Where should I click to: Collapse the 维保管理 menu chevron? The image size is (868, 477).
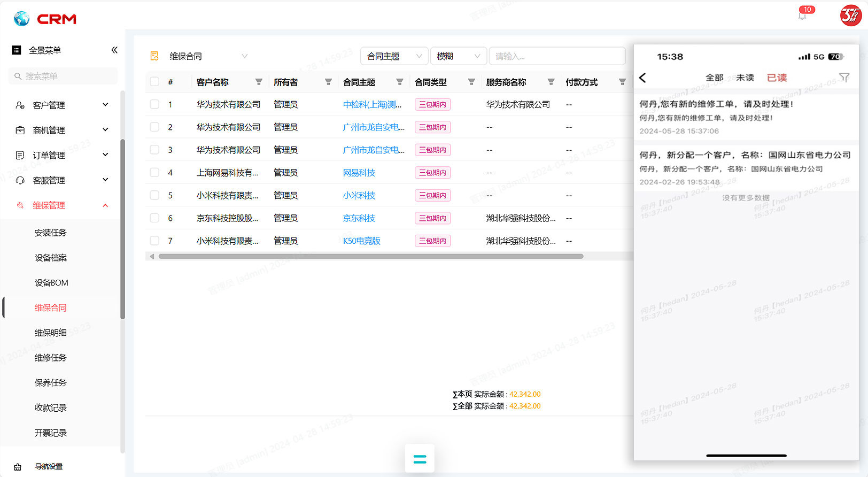(105, 205)
